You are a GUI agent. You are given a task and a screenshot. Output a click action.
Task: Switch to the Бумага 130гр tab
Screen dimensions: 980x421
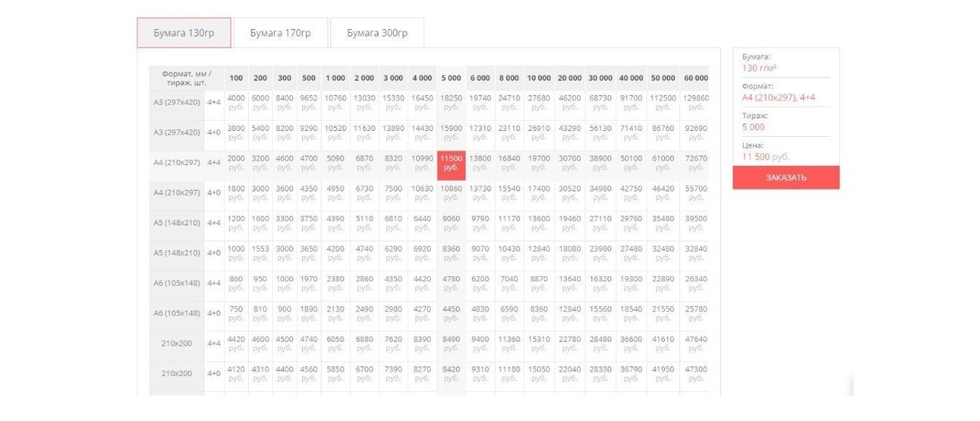(184, 33)
